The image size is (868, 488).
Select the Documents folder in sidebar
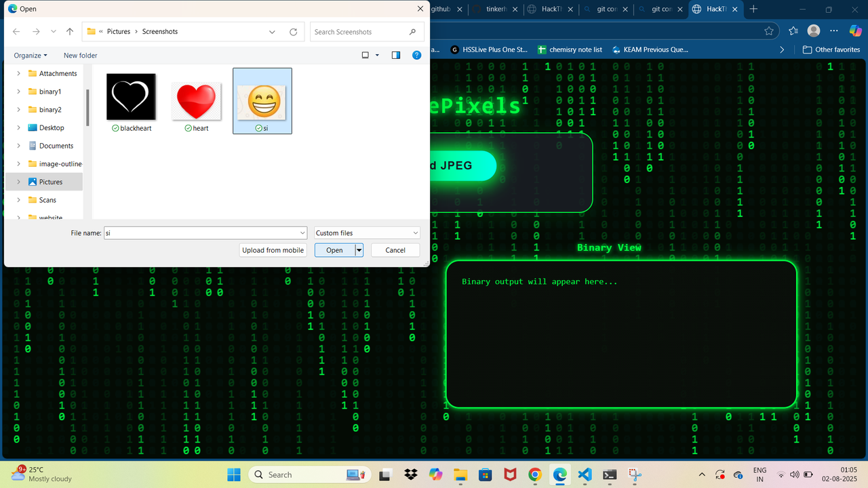(56, 146)
